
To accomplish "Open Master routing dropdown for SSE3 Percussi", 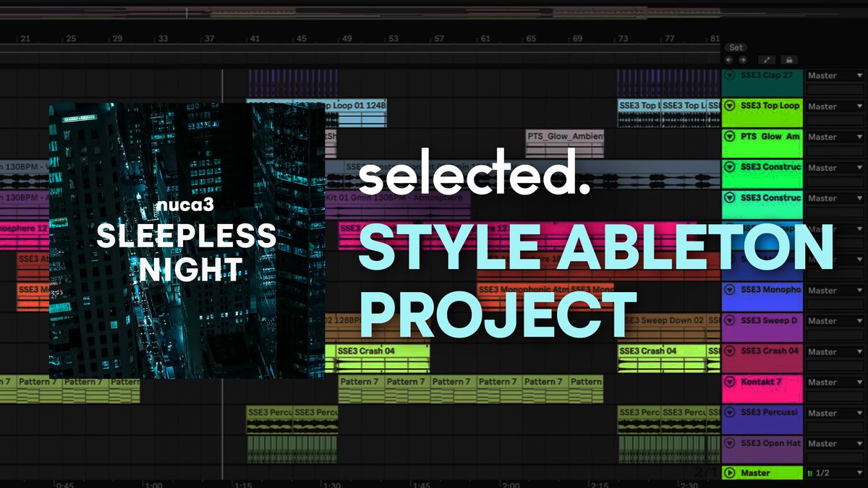I will tap(834, 414).
